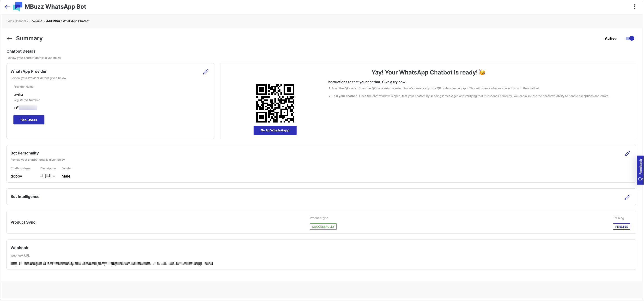Click the back arrow beside MBuzz WhatsApp Bot

(7, 7)
